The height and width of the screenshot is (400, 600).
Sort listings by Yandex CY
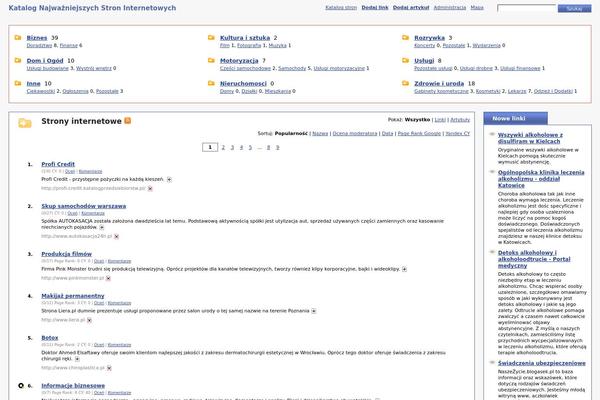click(x=457, y=134)
